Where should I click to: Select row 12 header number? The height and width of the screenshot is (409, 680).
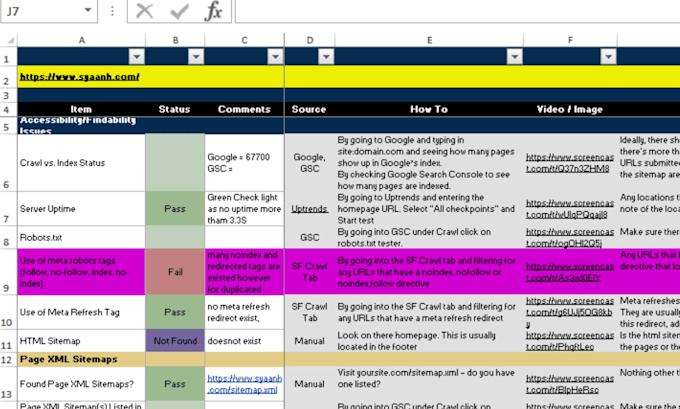pos(7,360)
